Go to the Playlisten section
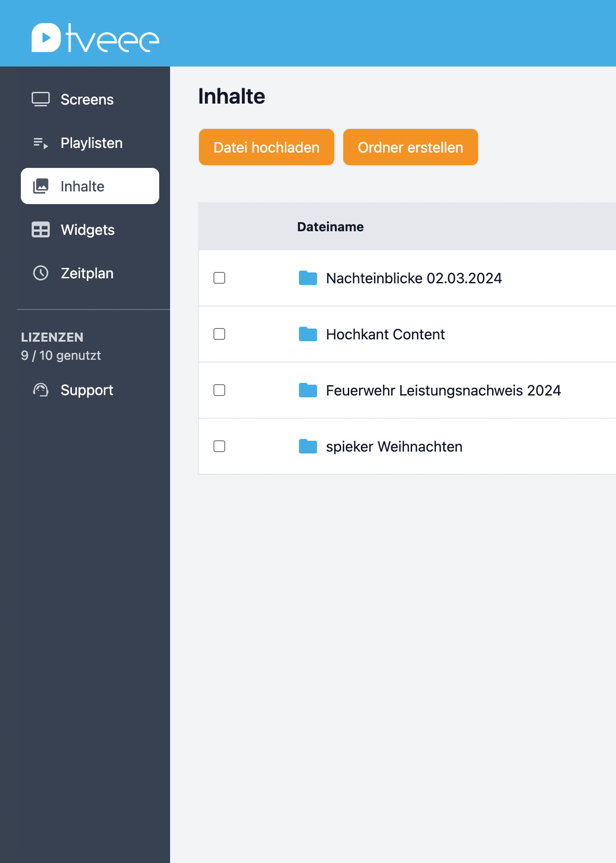 coord(90,143)
